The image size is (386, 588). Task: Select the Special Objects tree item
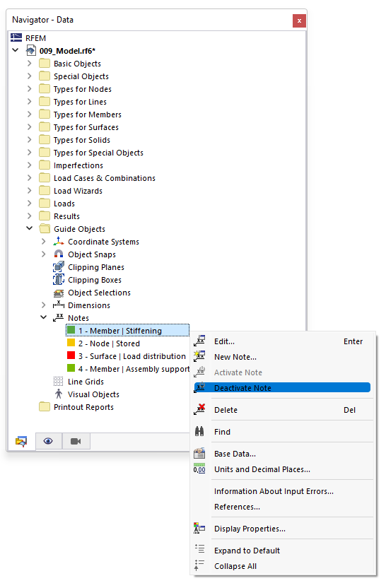click(x=81, y=76)
